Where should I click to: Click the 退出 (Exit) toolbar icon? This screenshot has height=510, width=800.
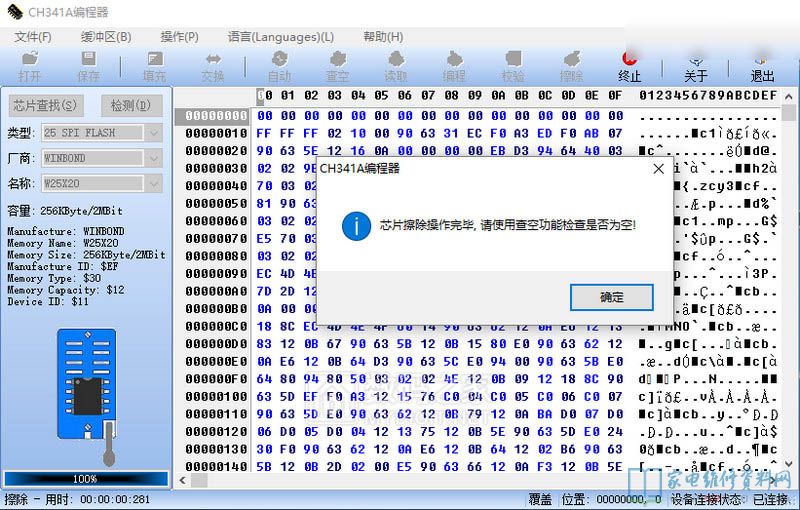pyautogui.click(x=762, y=66)
